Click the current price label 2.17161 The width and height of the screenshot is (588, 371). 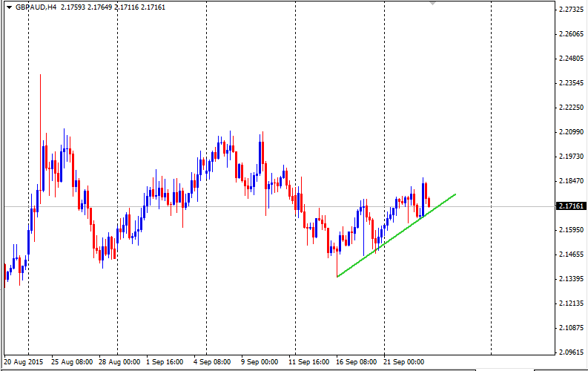click(x=571, y=206)
